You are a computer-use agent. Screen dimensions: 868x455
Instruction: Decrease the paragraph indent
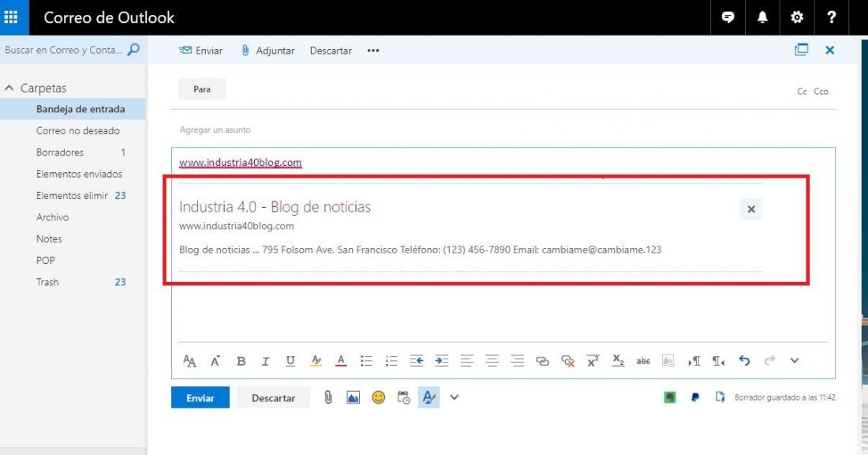417,361
